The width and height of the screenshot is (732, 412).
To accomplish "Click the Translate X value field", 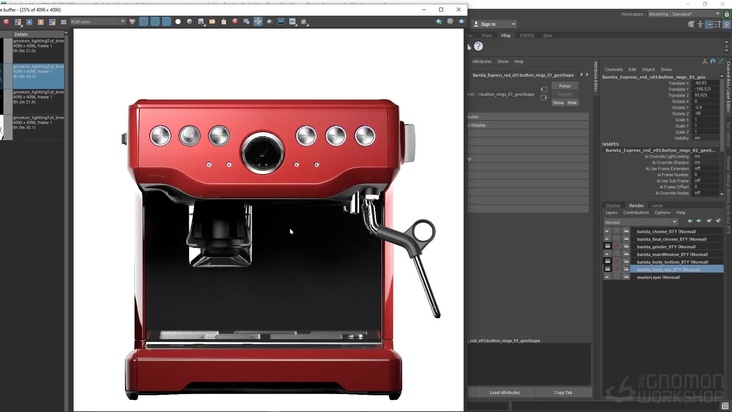I will point(703,83).
